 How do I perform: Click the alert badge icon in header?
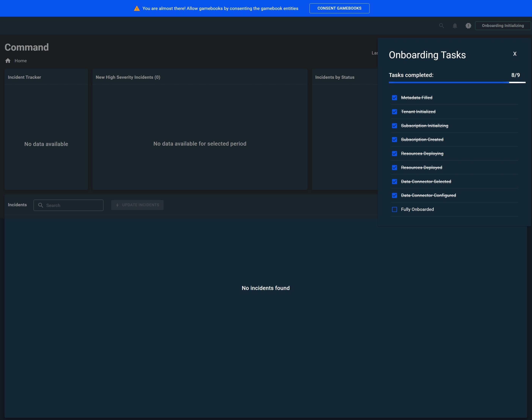tap(468, 26)
